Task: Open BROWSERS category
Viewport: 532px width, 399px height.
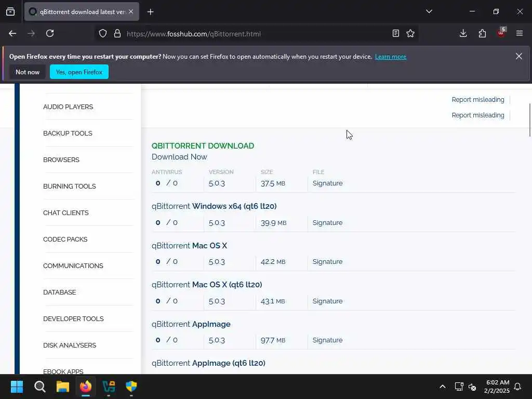Action: point(61,160)
